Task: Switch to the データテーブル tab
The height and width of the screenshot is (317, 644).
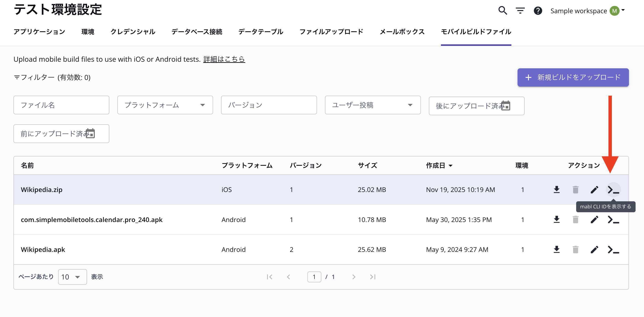Action: [x=260, y=32]
